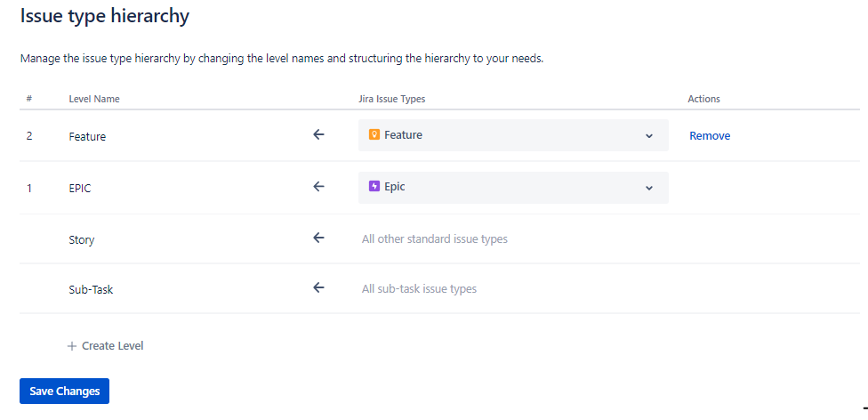Click the purple Epic issue type icon
Viewport: 868px width, 420px height.
point(374,187)
